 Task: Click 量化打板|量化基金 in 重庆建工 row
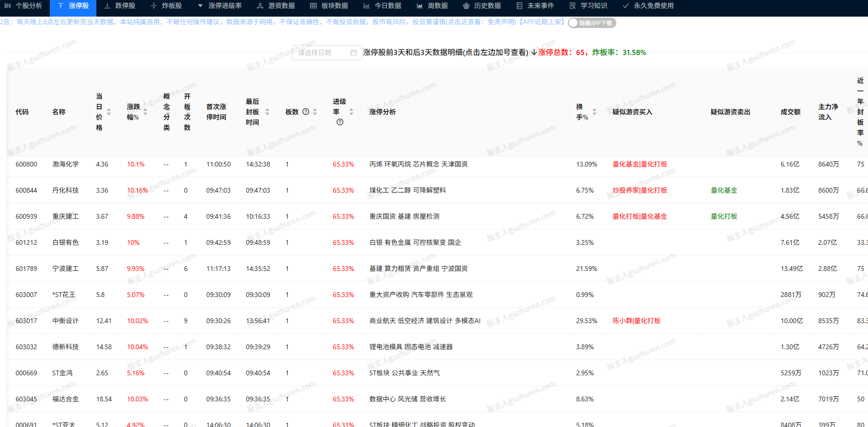click(640, 216)
